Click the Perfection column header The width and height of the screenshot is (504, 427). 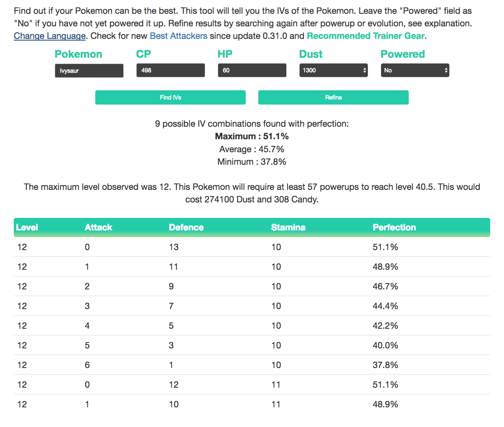pyautogui.click(x=394, y=228)
